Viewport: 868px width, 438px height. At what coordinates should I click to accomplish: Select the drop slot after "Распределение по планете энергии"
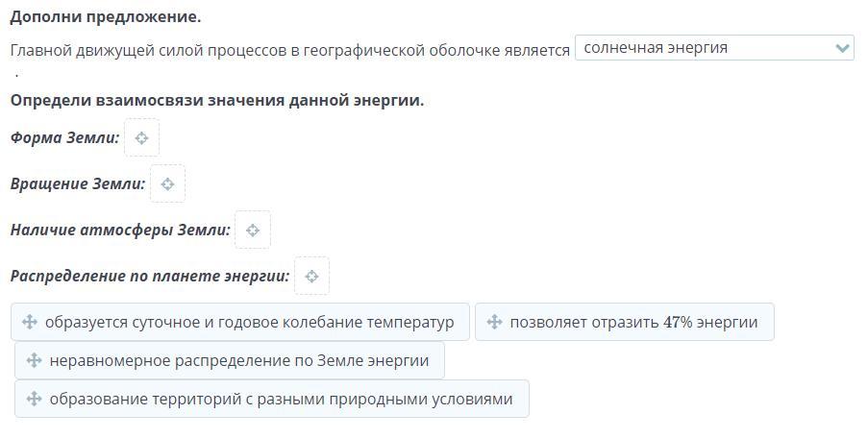311,276
